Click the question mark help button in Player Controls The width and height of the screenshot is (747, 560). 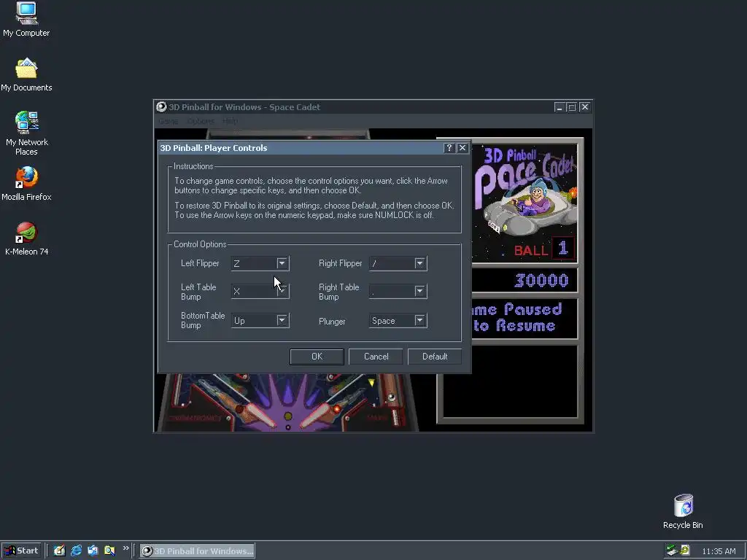[x=449, y=148]
